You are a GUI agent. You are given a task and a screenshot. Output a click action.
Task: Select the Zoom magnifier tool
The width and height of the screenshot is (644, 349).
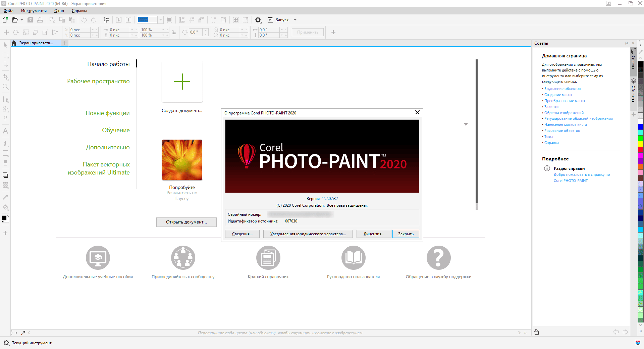[5, 87]
